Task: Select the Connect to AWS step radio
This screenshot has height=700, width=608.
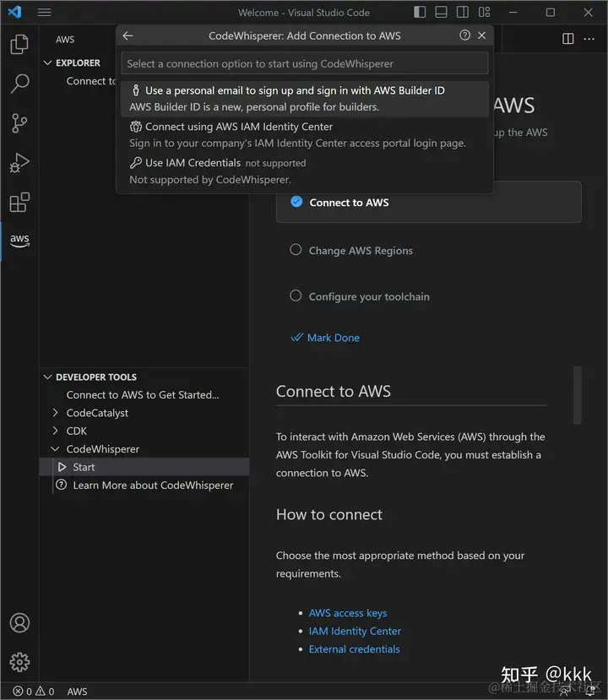Action: click(296, 202)
